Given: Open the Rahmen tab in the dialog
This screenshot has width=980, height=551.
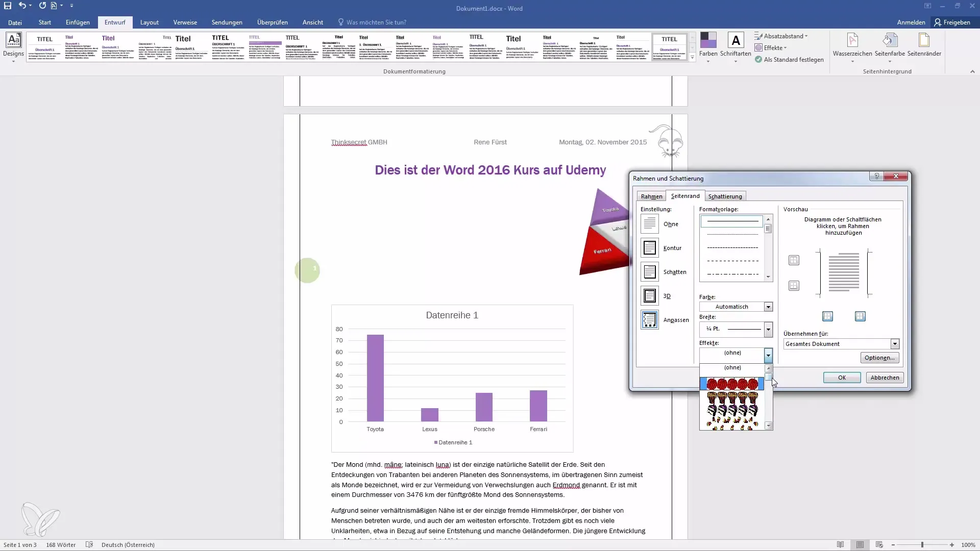Looking at the screenshot, I should point(651,196).
